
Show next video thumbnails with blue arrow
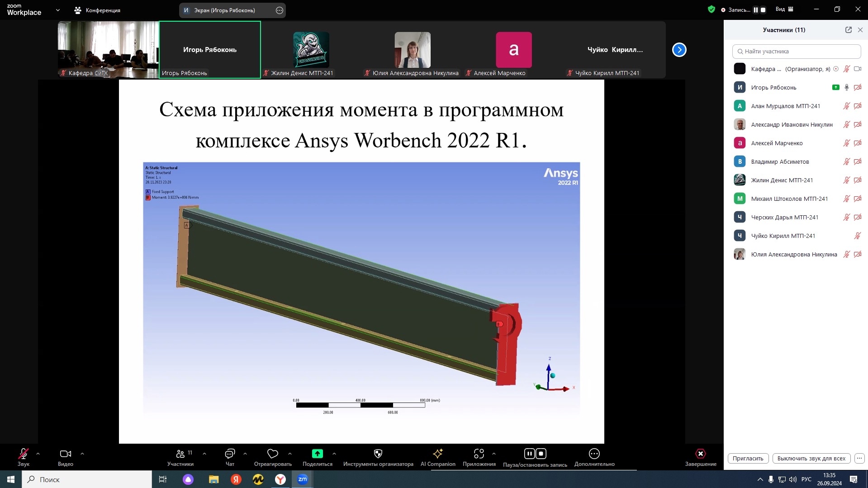[679, 50]
